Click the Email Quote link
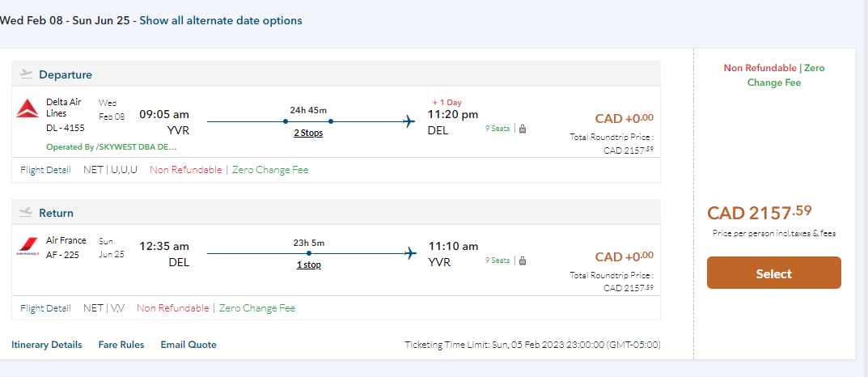Viewport: 868px width, 377px height. coord(188,345)
